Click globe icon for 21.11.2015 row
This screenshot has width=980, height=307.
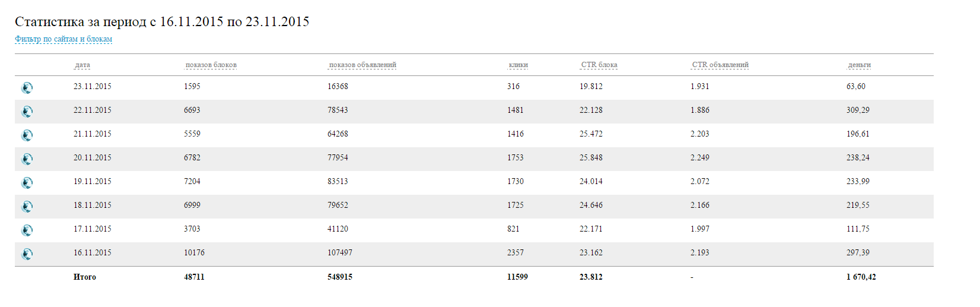(x=27, y=135)
